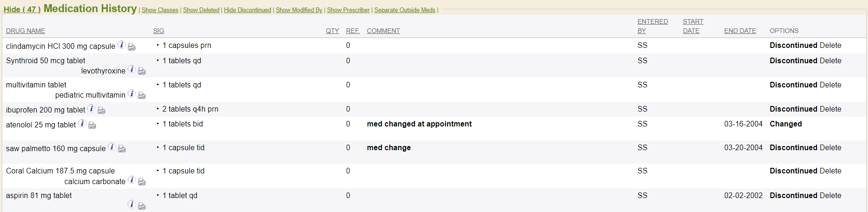
Task: Toggle Hide Discontinued medications
Action: click(247, 10)
